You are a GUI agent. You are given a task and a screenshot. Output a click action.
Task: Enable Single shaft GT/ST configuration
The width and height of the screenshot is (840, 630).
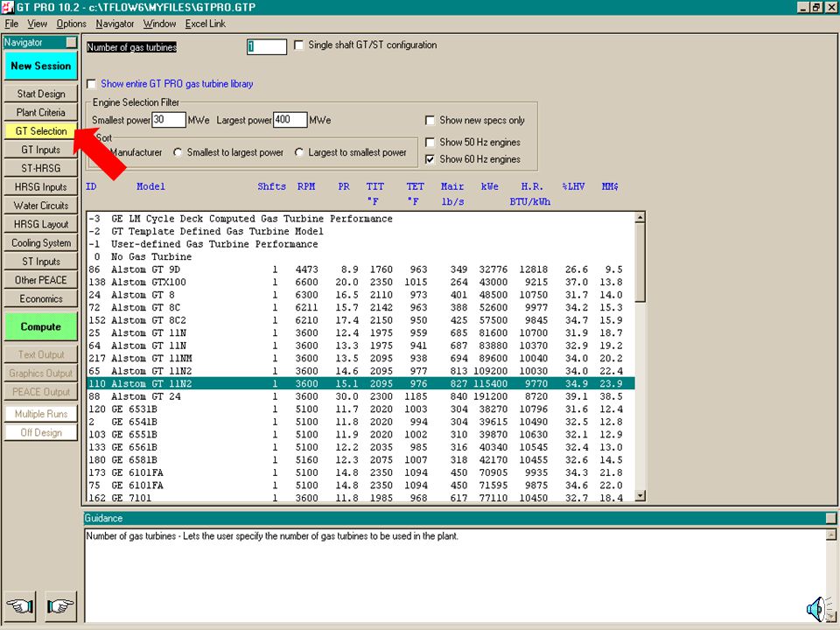point(299,45)
